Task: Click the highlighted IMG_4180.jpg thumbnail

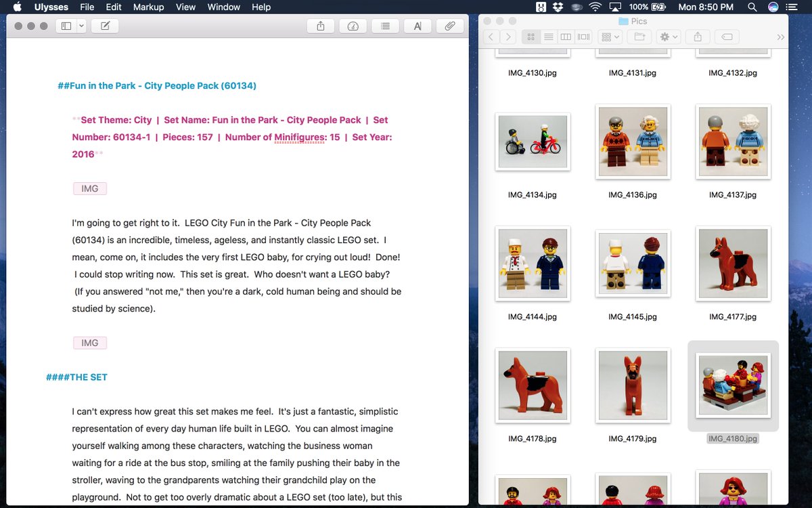Action: pos(734,385)
